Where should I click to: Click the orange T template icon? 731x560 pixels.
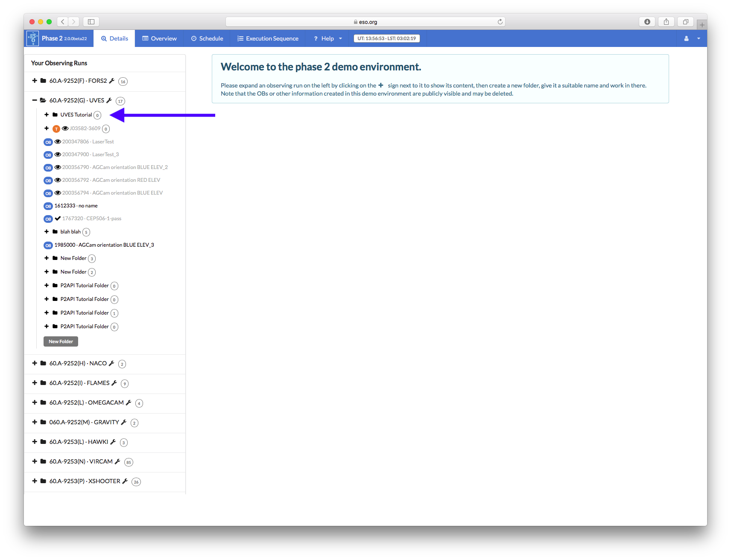pyautogui.click(x=56, y=129)
